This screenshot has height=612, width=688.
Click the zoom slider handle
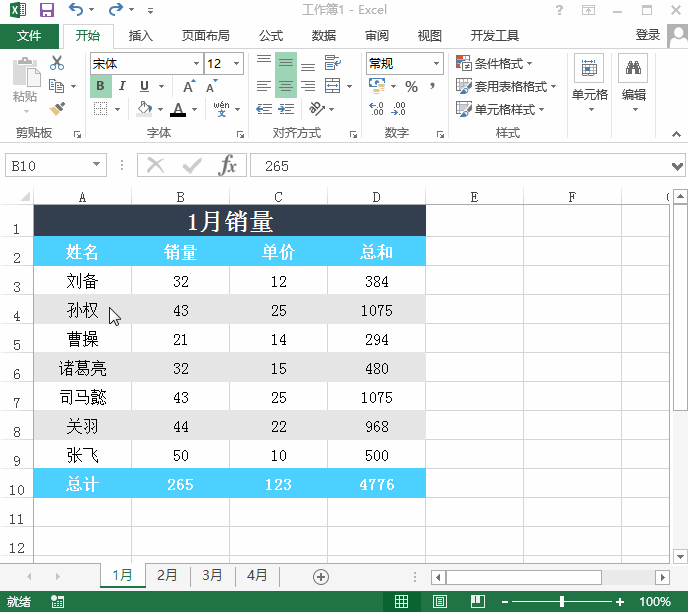pos(562,601)
